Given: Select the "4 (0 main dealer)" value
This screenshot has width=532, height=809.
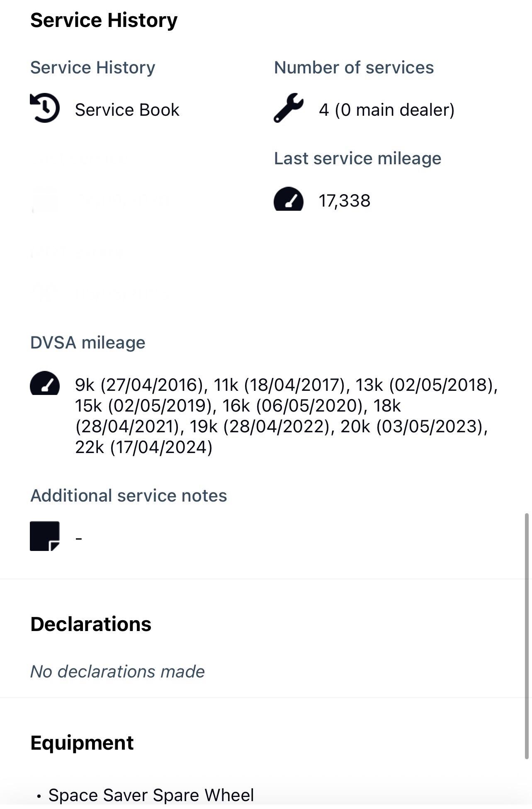Looking at the screenshot, I should coord(386,110).
